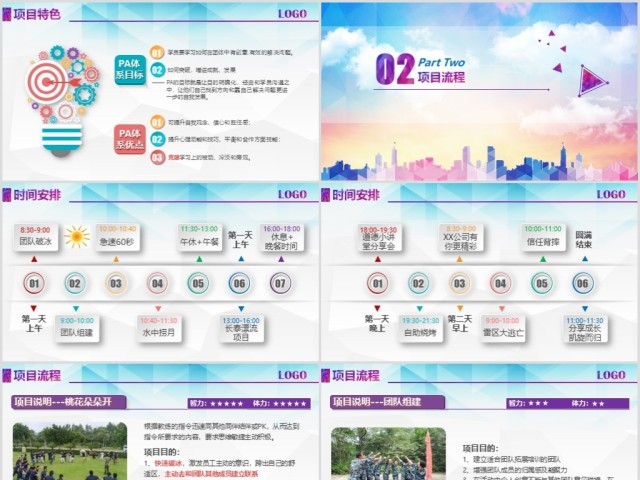Click circle 02 above the 自助烧烤 box
The image size is (640, 480).
418,283
